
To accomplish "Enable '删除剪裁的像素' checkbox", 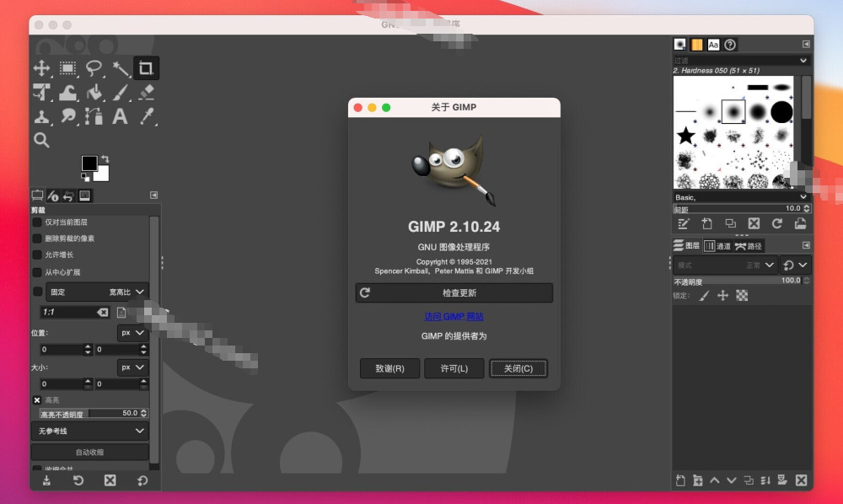I will [x=37, y=239].
